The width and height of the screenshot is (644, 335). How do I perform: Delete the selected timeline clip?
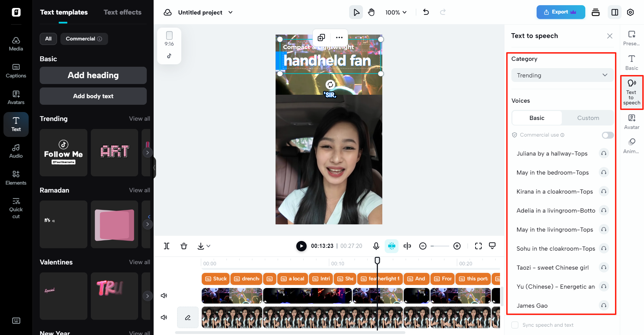(184, 246)
